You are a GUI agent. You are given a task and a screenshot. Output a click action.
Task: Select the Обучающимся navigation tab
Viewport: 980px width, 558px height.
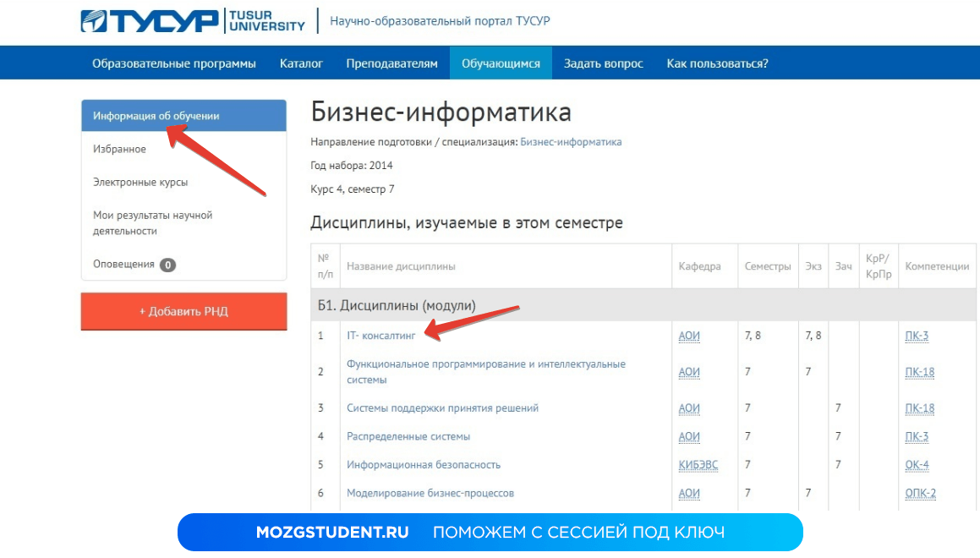point(501,63)
